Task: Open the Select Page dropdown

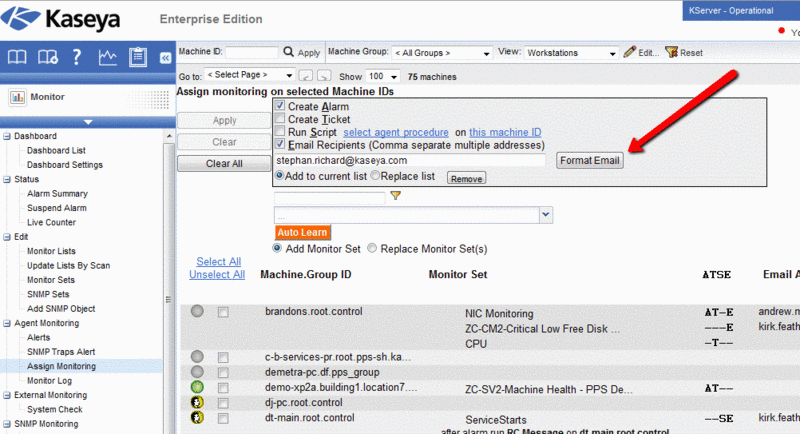Action: click(250, 76)
